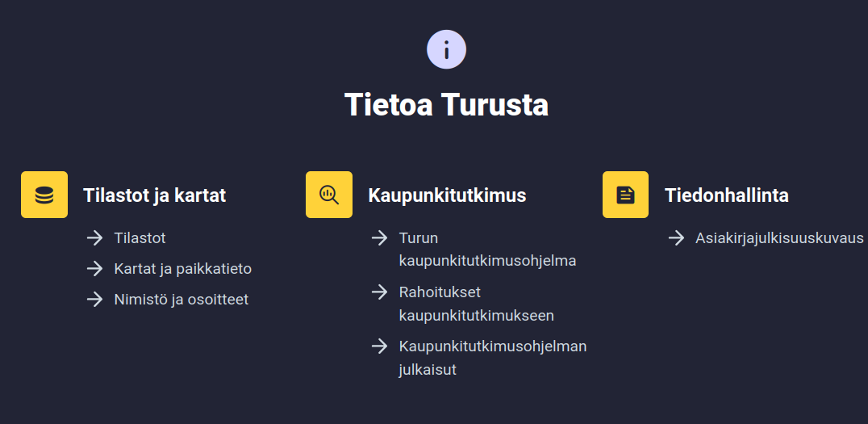Click the arrow icon beside Tilastot

click(95, 237)
